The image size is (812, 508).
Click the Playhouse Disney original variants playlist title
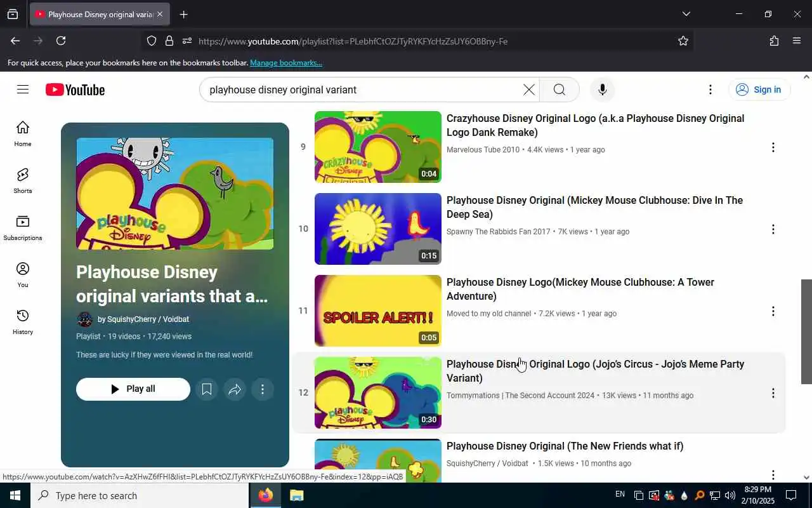pyautogui.click(x=173, y=284)
